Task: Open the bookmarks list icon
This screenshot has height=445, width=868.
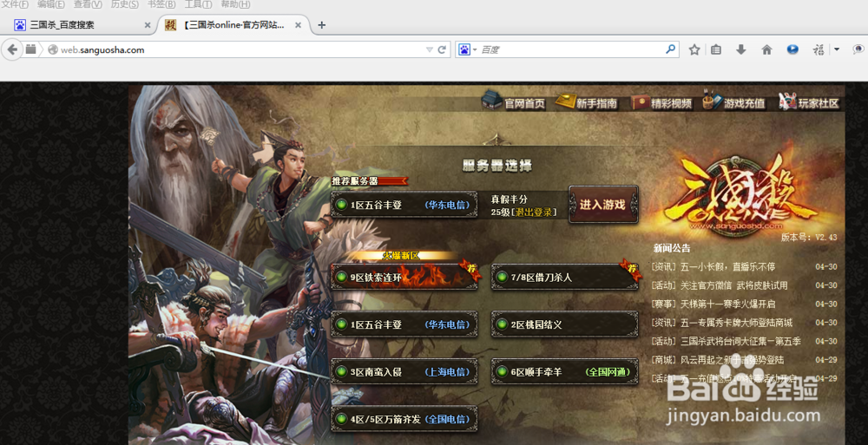Action: pos(716,49)
